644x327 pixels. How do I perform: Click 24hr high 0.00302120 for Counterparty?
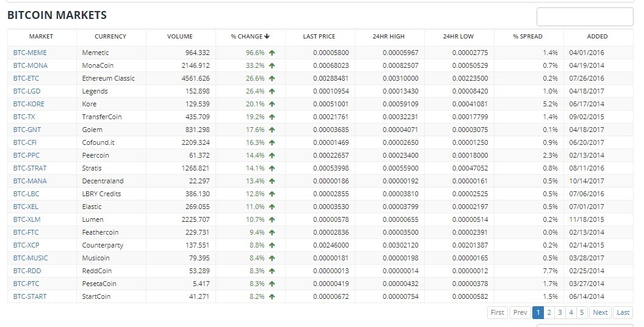click(400, 245)
